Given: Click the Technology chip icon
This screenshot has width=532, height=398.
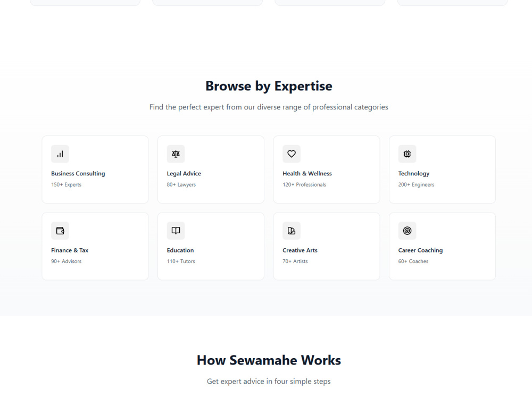Looking at the screenshot, I should coord(407,154).
